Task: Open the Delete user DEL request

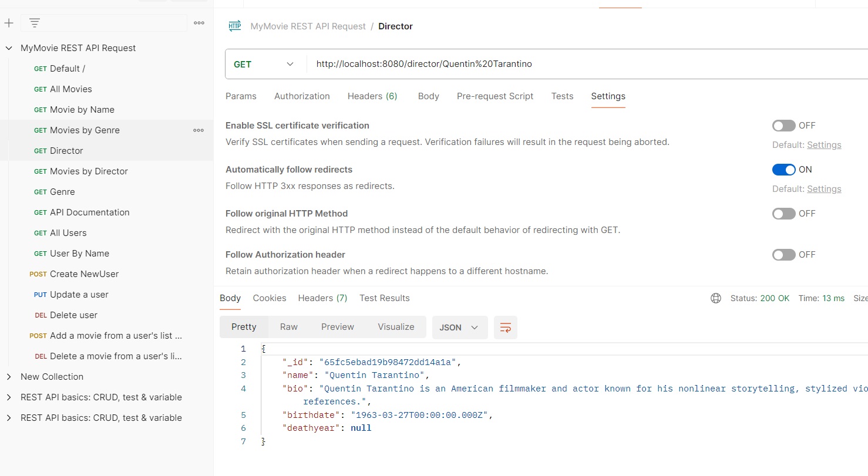Action: pyautogui.click(x=73, y=315)
